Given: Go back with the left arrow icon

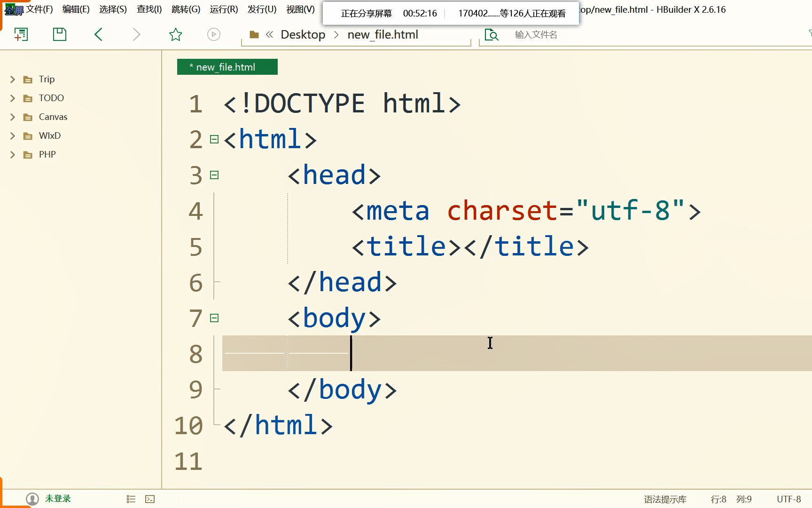Looking at the screenshot, I should click(x=98, y=34).
